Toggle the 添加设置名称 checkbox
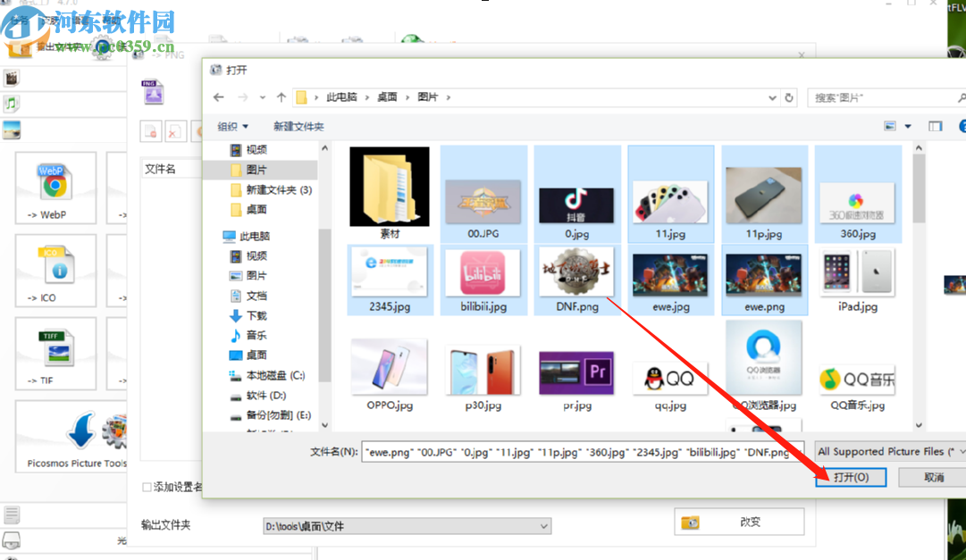 coord(147,488)
